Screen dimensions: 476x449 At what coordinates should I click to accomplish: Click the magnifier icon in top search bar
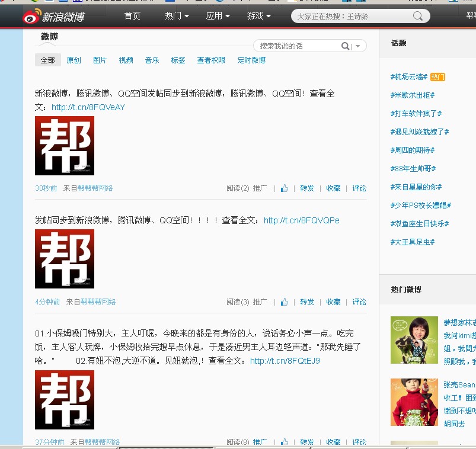point(419,16)
